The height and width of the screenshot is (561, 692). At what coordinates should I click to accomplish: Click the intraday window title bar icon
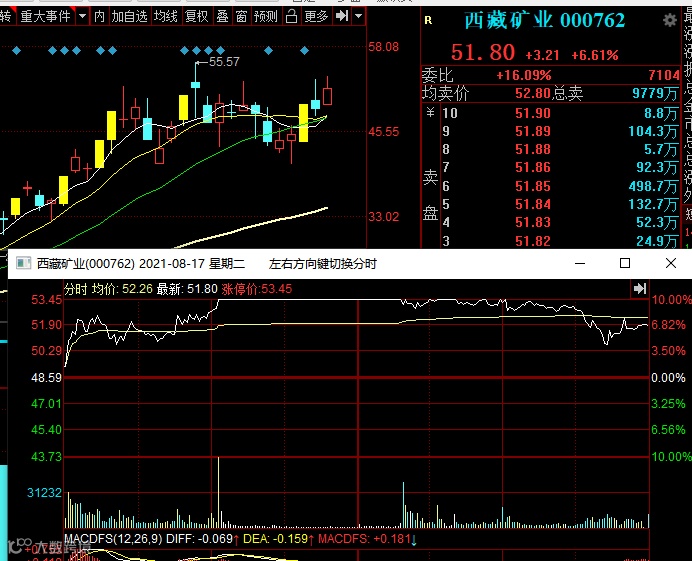coord(23,264)
